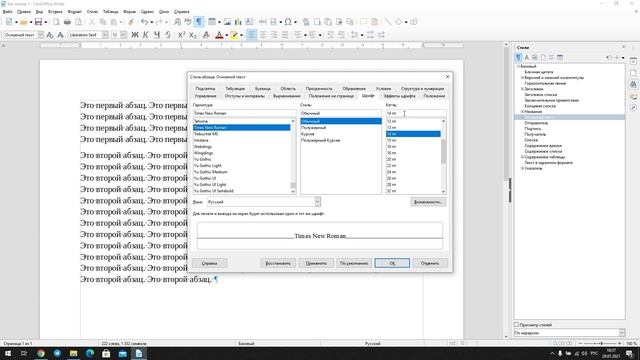Click the OK button
The width and height of the screenshot is (640, 360).
pos(392,263)
